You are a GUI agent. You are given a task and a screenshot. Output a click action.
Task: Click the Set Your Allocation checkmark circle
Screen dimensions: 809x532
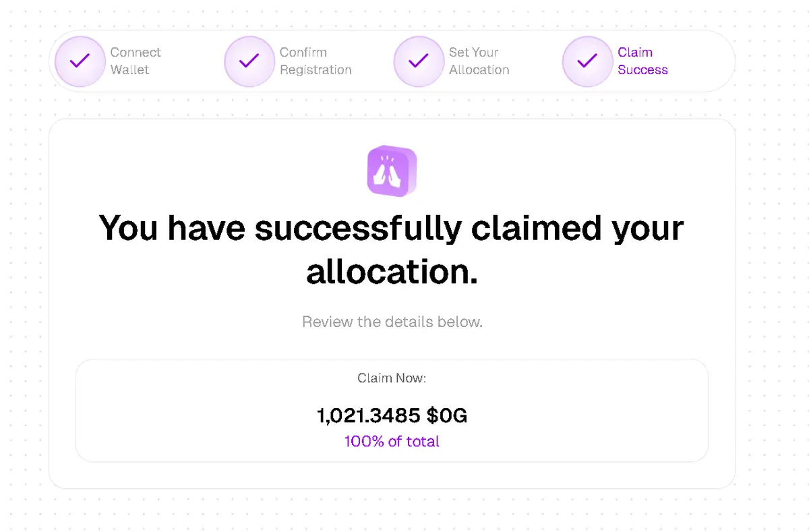pos(419,61)
